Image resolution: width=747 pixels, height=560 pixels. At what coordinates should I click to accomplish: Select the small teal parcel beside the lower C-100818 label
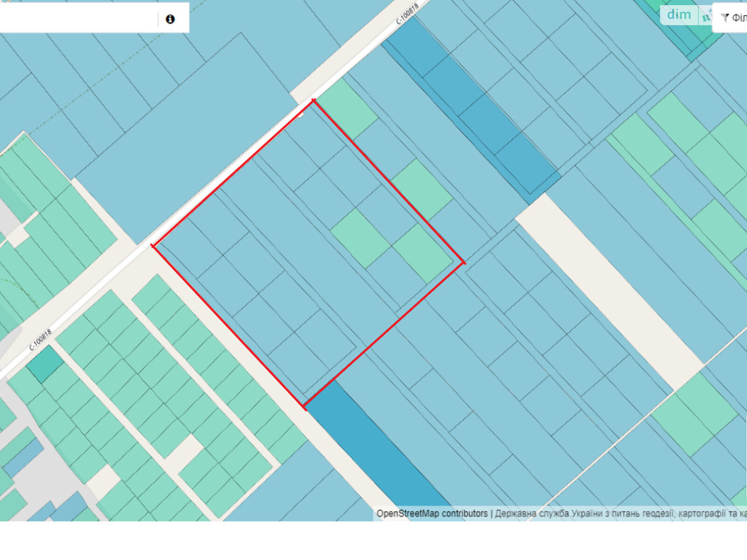[45, 364]
